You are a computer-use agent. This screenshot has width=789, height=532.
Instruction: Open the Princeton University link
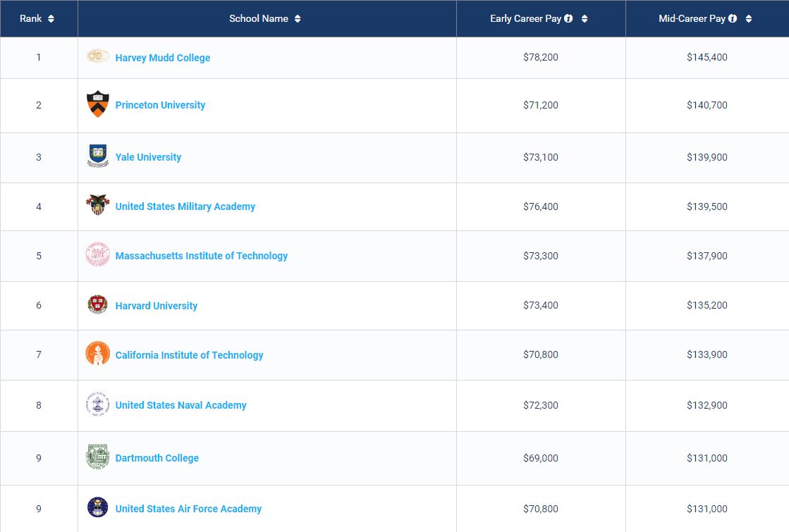[160, 105]
